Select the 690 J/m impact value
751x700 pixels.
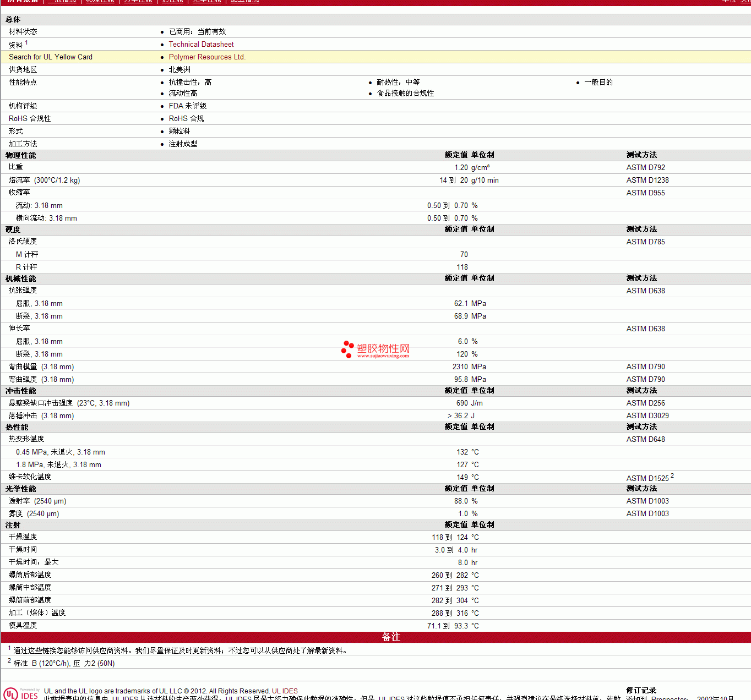pos(470,403)
